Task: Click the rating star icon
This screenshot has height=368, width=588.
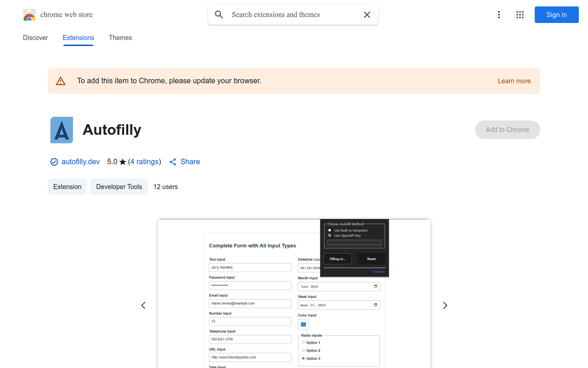Action: [123, 162]
